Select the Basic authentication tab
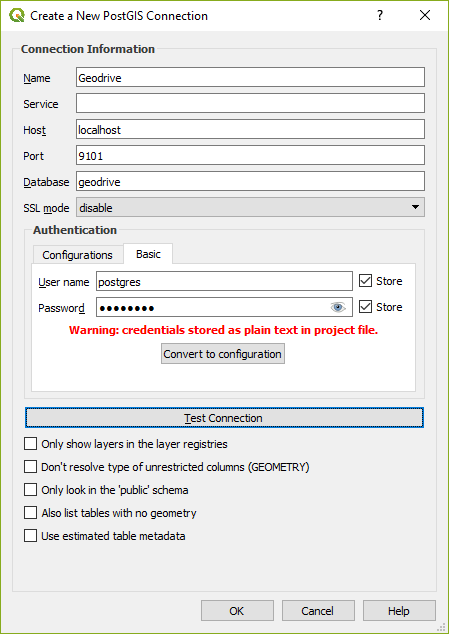This screenshot has width=449, height=634. [148, 254]
